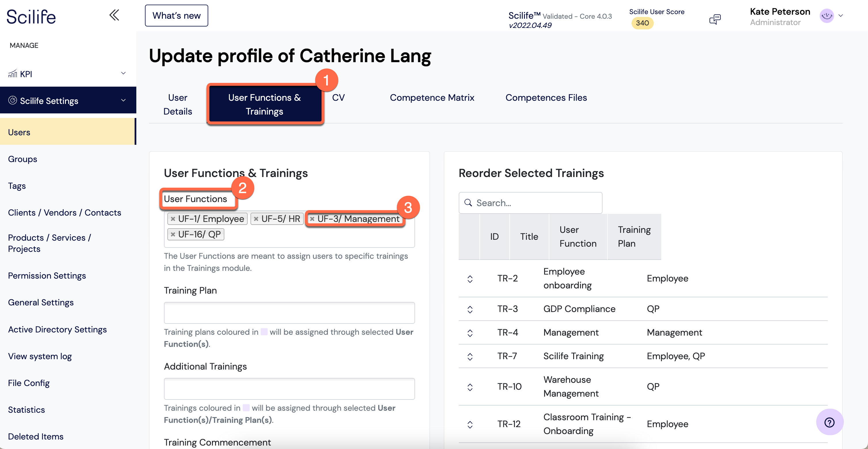
Task: Click Kate Peterson name in header
Action: (x=780, y=12)
